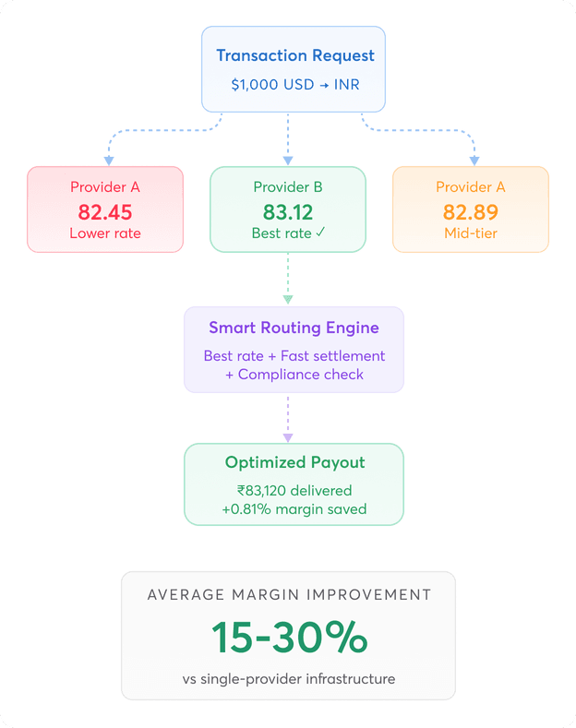Choose the green 83.12 rate value
Image resolution: width=576 pixels, height=728 pixels.
click(288, 210)
